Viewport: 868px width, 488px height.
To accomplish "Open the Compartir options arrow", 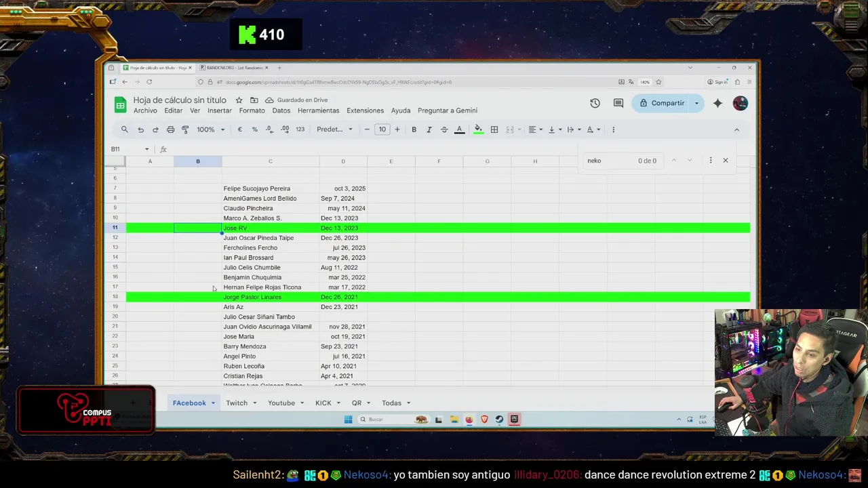I will coord(696,103).
